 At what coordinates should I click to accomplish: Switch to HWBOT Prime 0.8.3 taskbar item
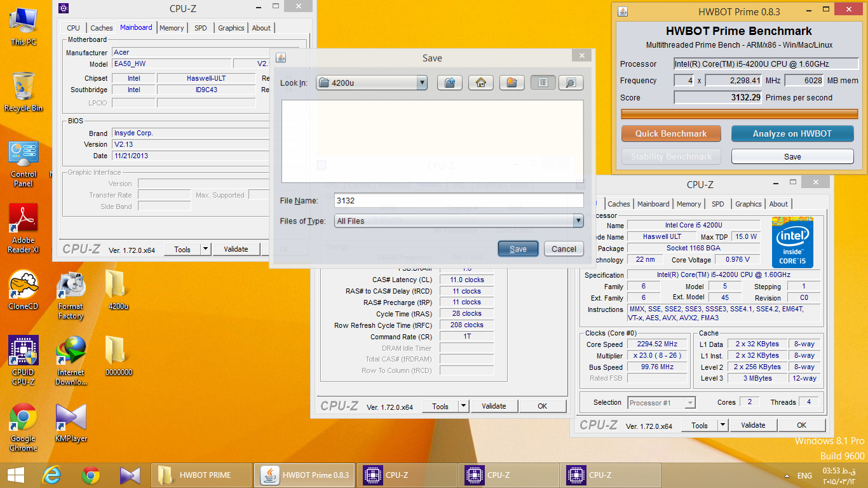(x=304, y=475)
